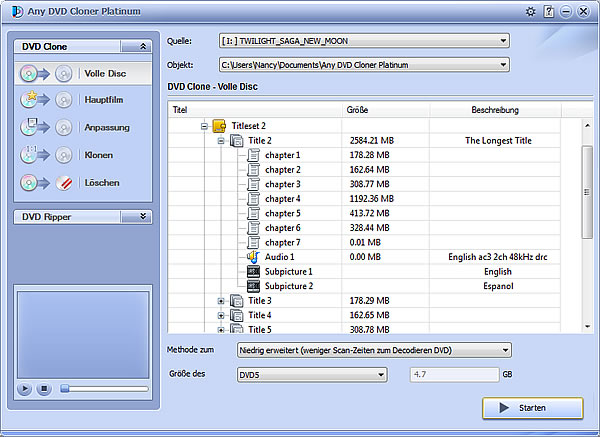The image size is (600, 437).
Task: Click the chapter 6 scroll icon
Action: point(253,228)
